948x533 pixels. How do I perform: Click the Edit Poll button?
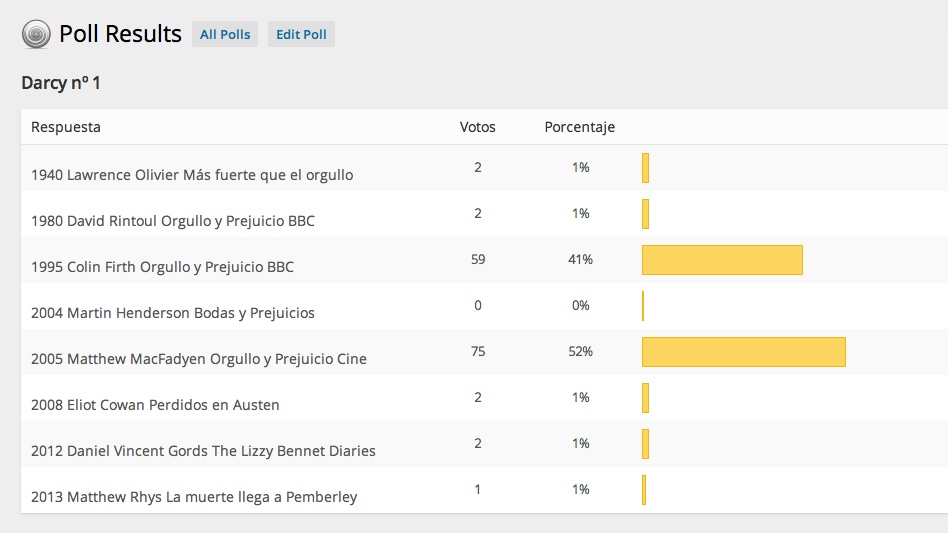301,35
